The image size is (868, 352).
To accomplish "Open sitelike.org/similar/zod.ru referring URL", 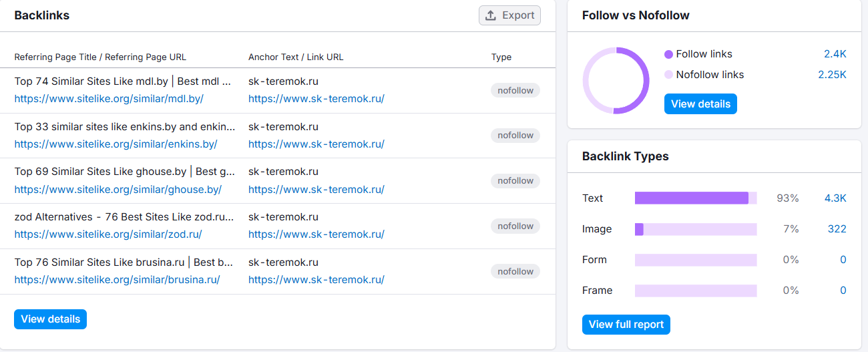I will (x=108, y=234).
